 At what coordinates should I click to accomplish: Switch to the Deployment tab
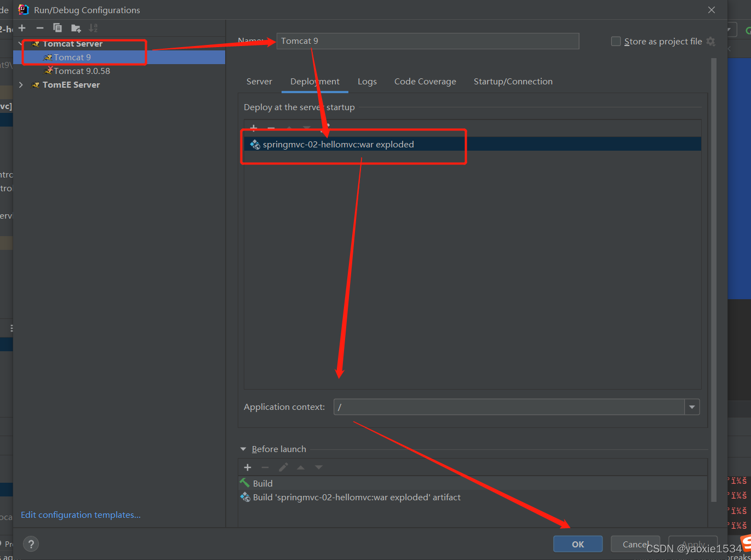tap(315, 82)
